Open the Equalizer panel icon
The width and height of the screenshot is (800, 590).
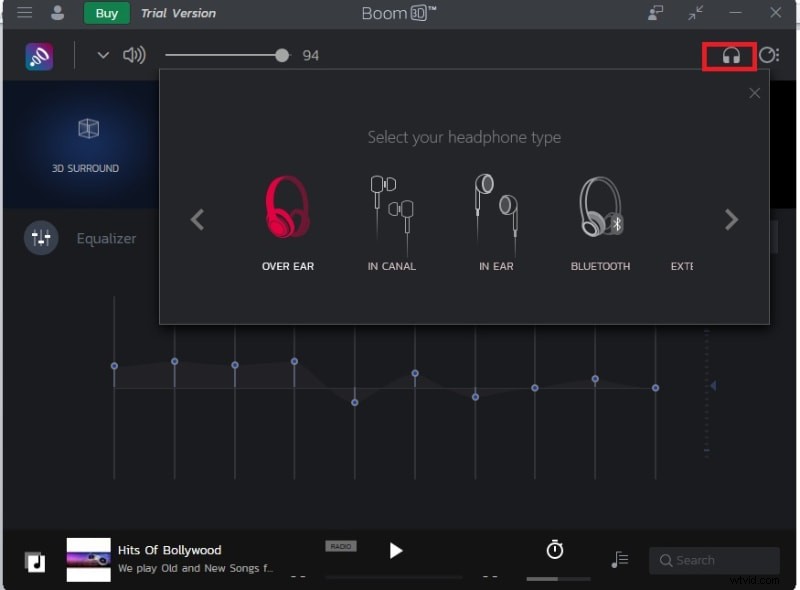41,238
